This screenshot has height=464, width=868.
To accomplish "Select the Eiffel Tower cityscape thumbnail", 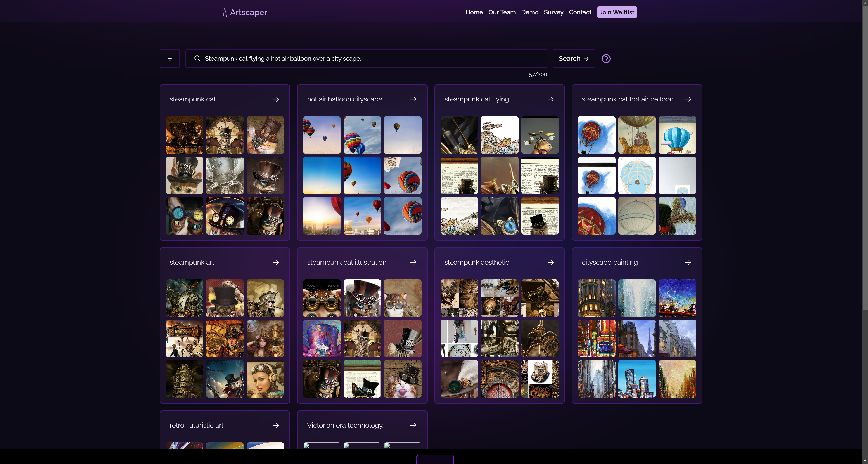I will pos(636,338).
